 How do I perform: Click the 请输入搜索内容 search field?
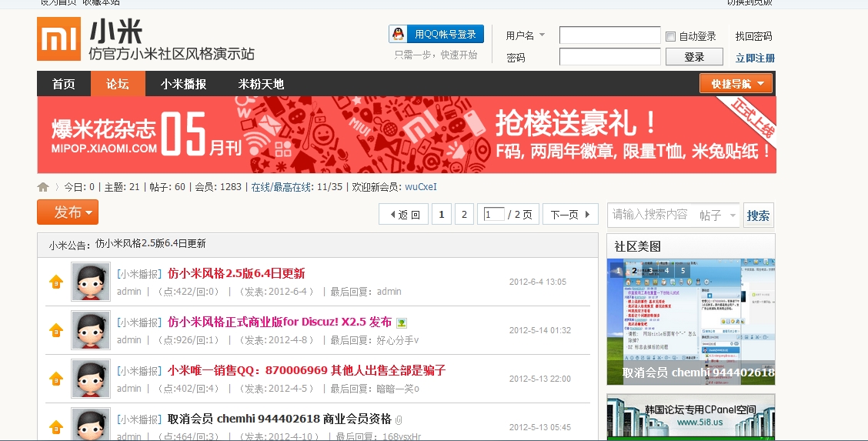[x=652, y=215]
